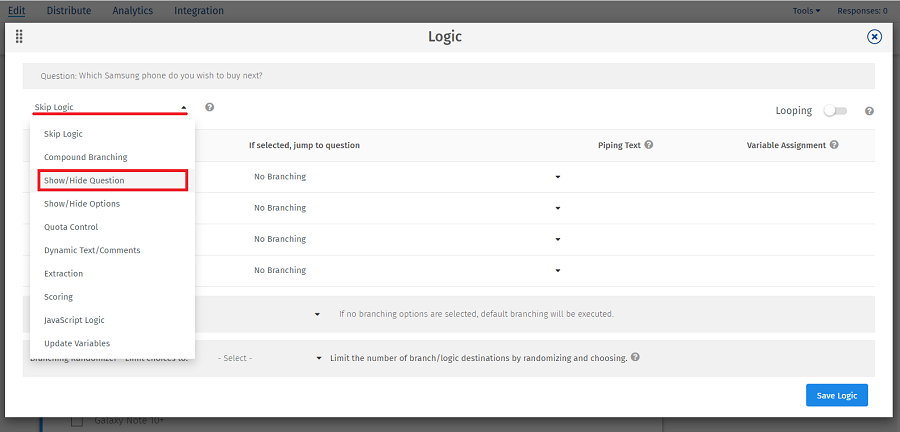
Task: Click help icon next to Skip Logic dropdown
Action: (210, 107)
